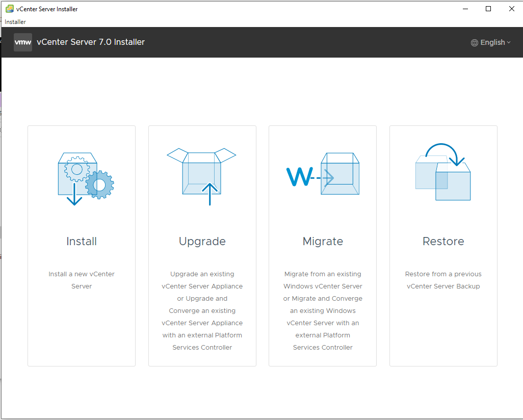Open the English language dropdown
This screenshot has width=523, height=420.
pos(491,43)
